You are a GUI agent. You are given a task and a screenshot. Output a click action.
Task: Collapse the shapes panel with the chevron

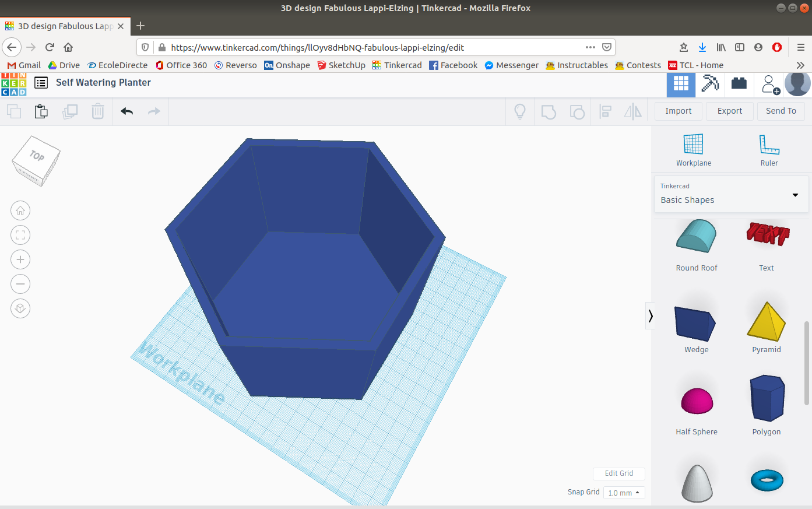pos(651,315)
